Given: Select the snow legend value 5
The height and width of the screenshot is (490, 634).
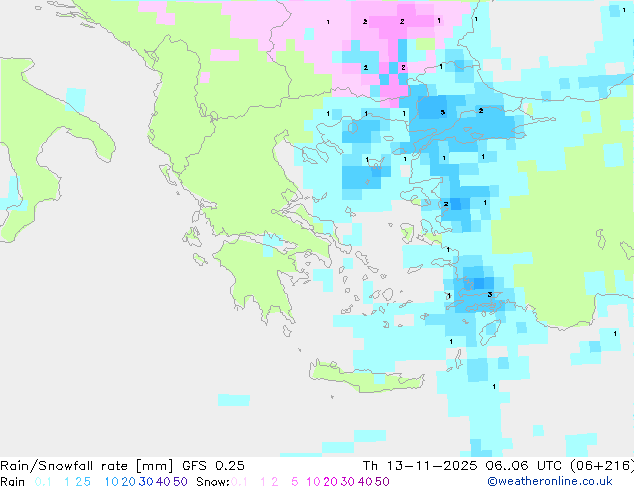Looking at the screenshot, I should (x=295, y=482).
